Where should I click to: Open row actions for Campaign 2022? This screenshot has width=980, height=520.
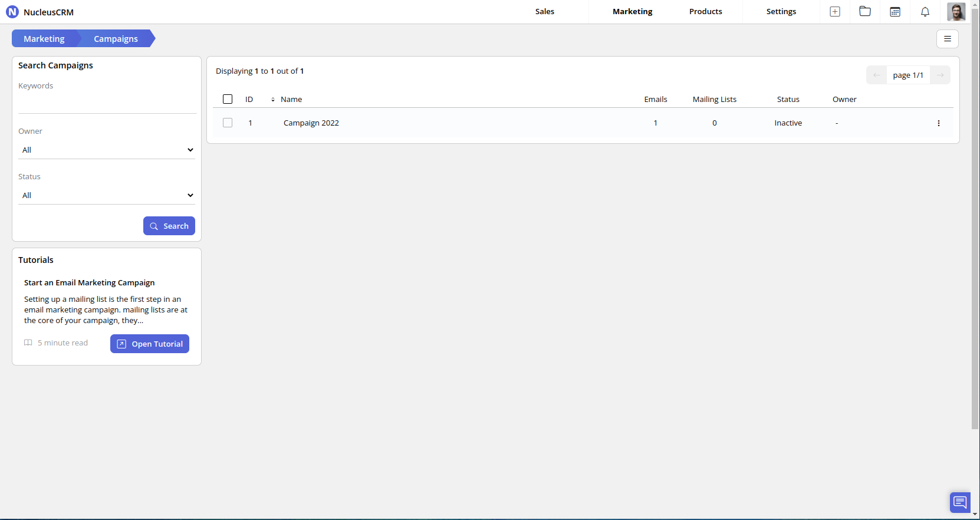(x=939, y=123)
